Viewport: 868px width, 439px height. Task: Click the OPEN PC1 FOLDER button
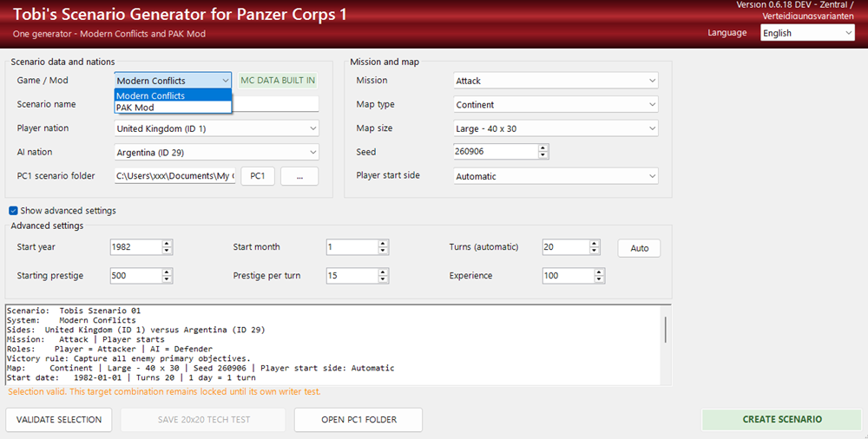[x=358, y=420]
